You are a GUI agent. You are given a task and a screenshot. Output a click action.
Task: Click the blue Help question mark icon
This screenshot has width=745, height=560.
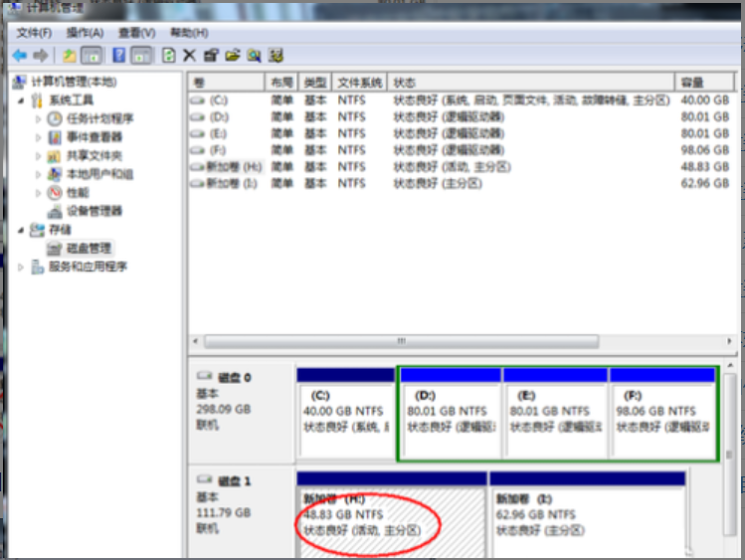[118, 55]
